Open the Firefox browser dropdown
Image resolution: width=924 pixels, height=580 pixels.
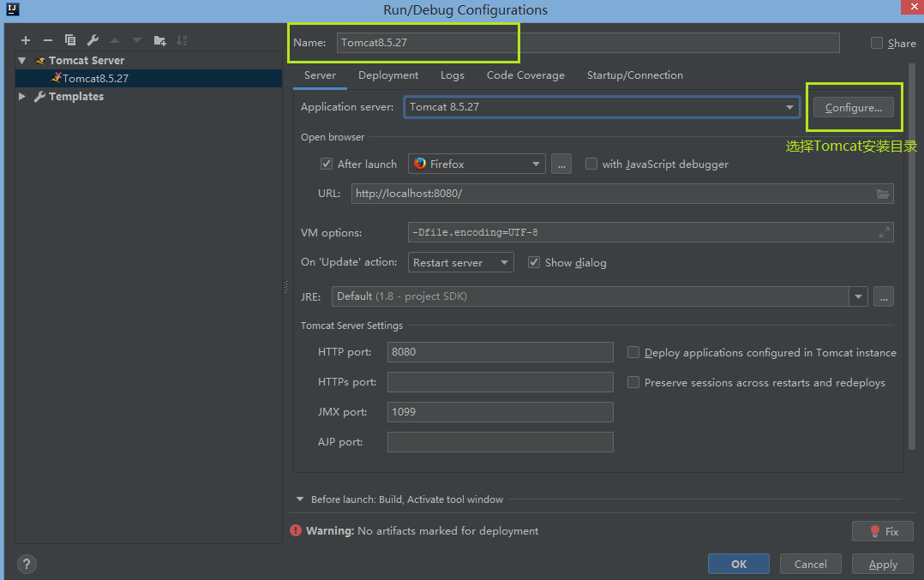click(x=536, y=164)
